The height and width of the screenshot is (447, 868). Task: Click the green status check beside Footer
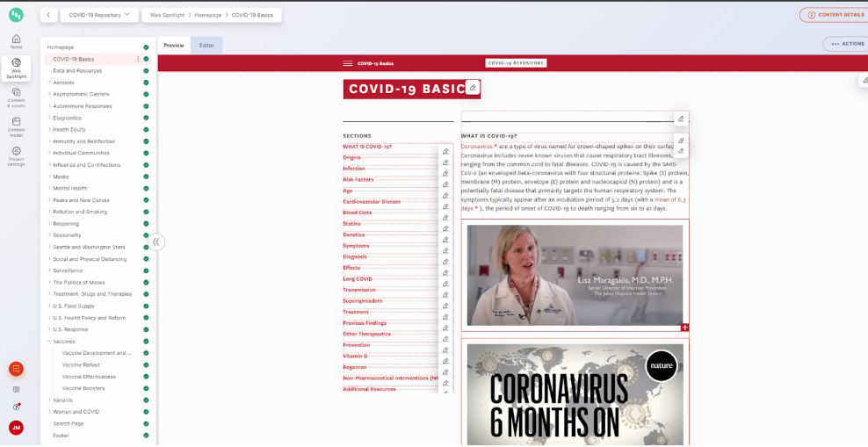point(146,436)
